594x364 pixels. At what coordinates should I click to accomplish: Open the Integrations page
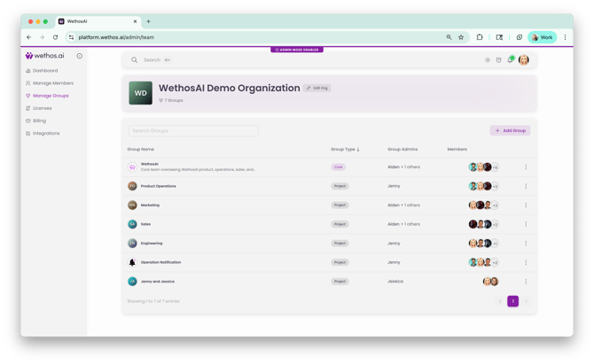click(x=46, y=133)
